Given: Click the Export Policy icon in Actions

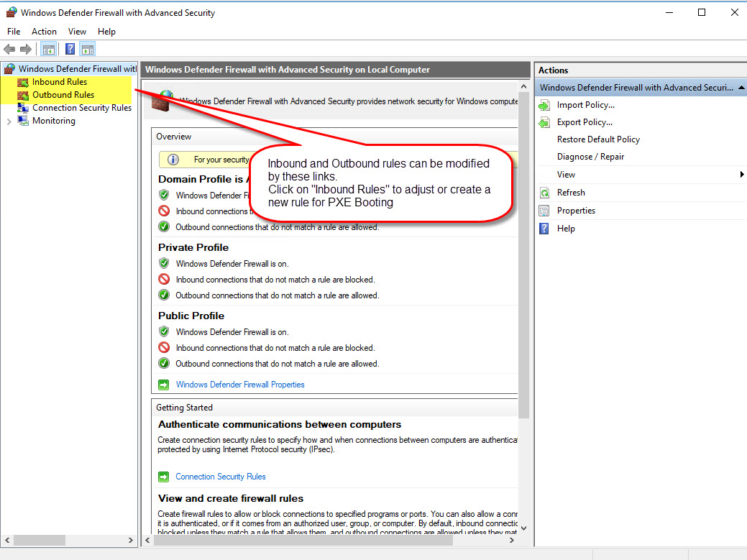Looking at the screenshot, I should tap(544, 122).
